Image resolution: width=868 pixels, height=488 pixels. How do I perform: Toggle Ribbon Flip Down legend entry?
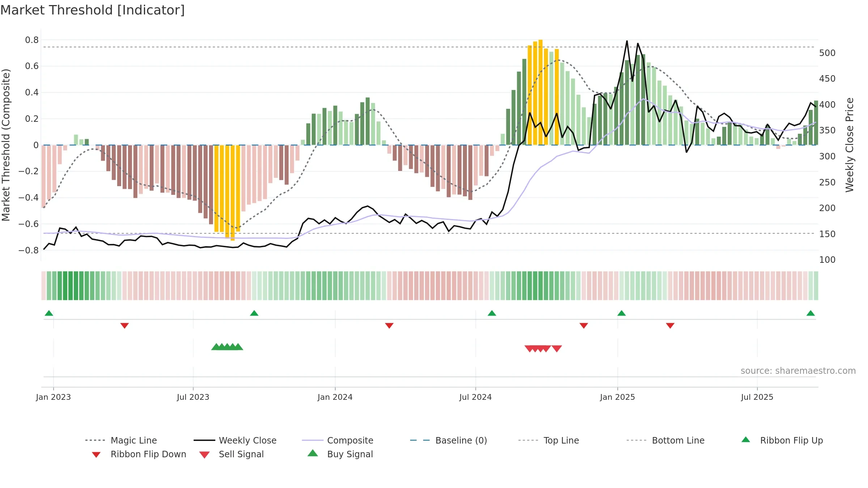click(139, 454)
